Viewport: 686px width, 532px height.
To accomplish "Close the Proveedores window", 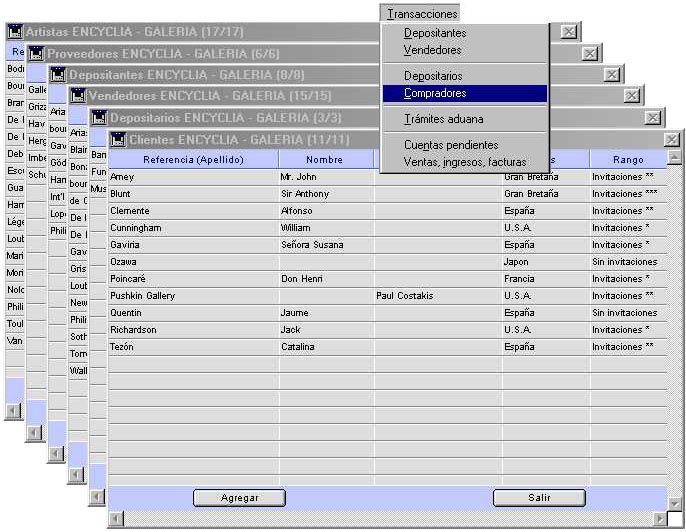I will point(590,53).
